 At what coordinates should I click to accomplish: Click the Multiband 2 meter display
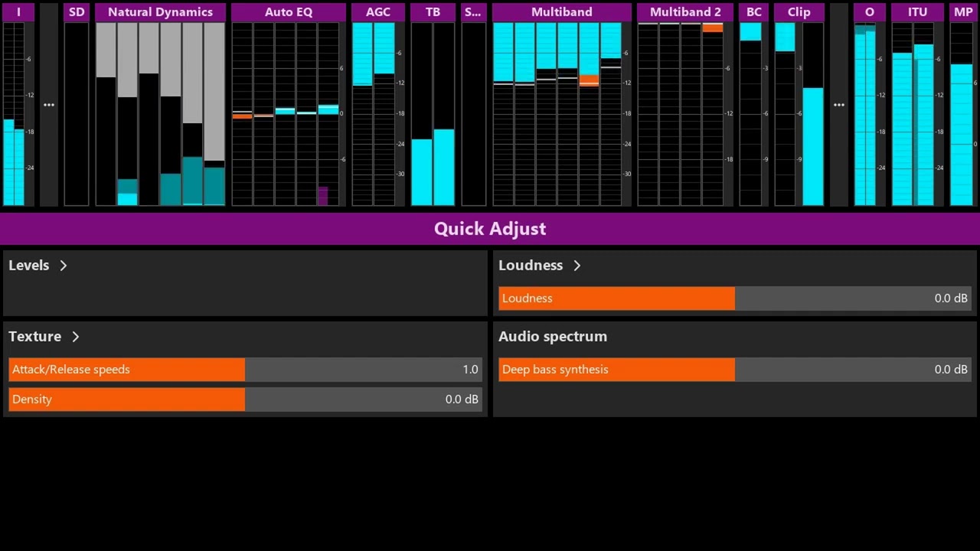point(685,114)
